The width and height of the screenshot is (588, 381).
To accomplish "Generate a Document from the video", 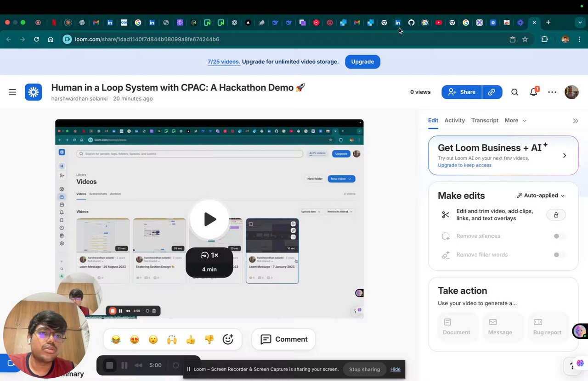I will point(457,327).
